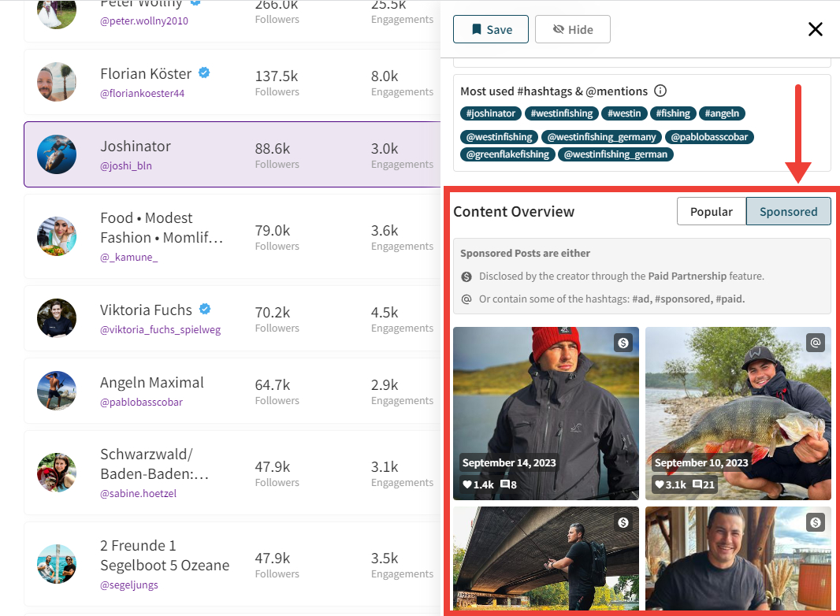Select the #westin hashtag tag
Viewport: 840px width, 616px height.
pos(623,113)
